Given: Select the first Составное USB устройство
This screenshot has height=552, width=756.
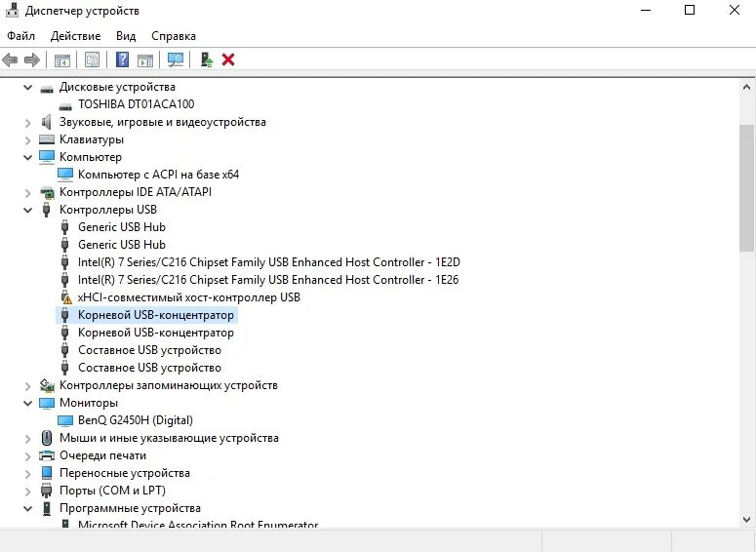Looking at the screenshot, I should coord(149,350).
